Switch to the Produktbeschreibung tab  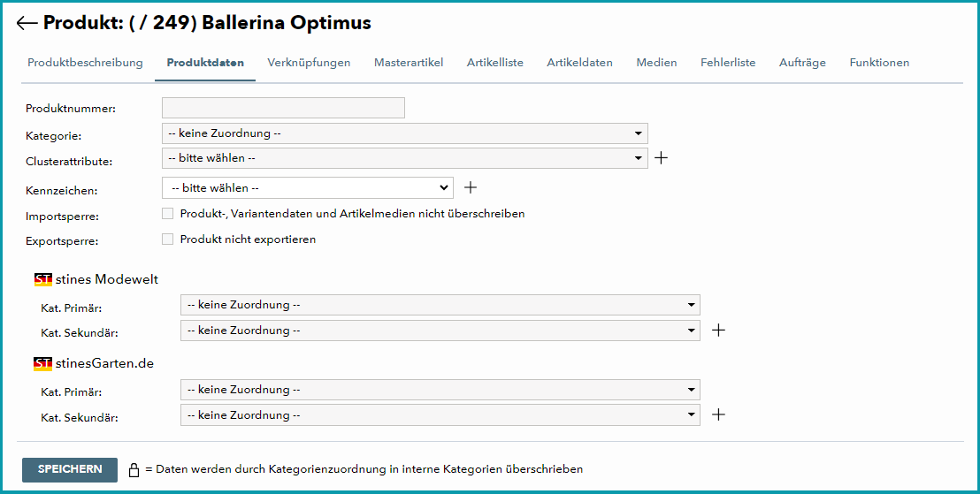tap(85, 63)
